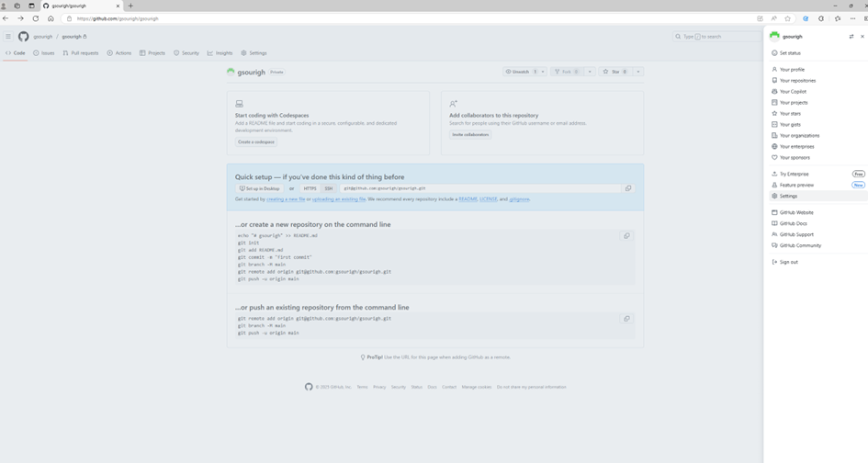Go back using the browser back arrow
868x463 pixels.
click(x=6, y=18)
